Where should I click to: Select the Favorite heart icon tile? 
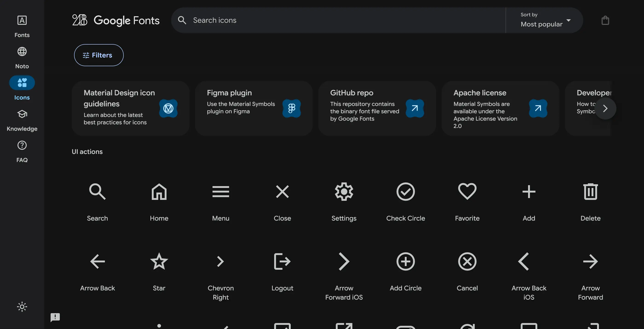(x=467, y=202)
